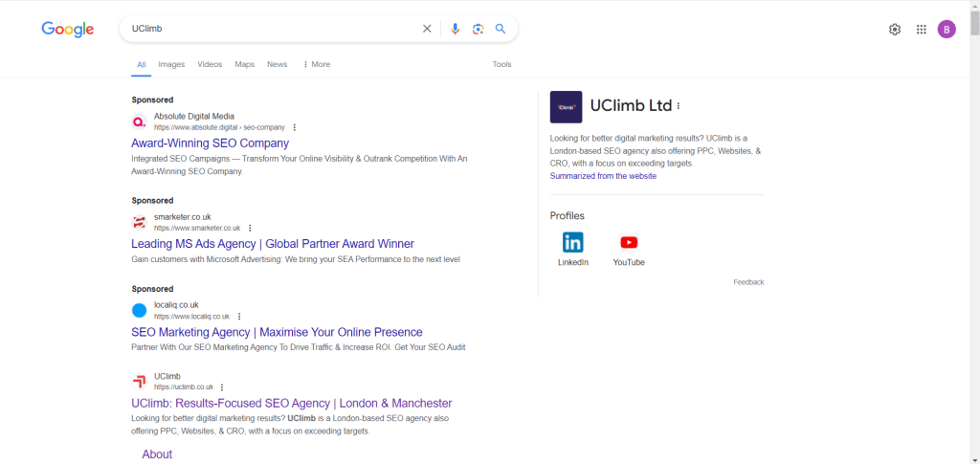Click the Profiles heading text
Image resolution: width=980 pixels, height=464 pixels.
coord(567,215)
